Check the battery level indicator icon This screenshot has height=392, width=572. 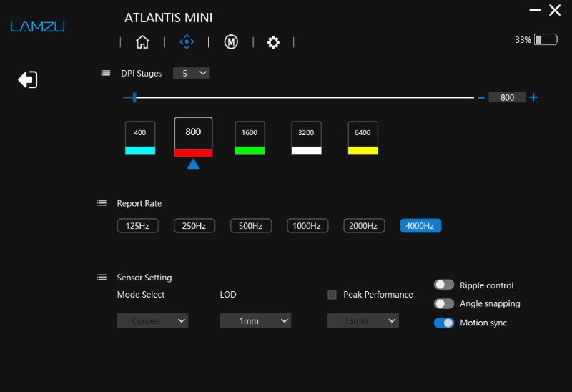546,39
